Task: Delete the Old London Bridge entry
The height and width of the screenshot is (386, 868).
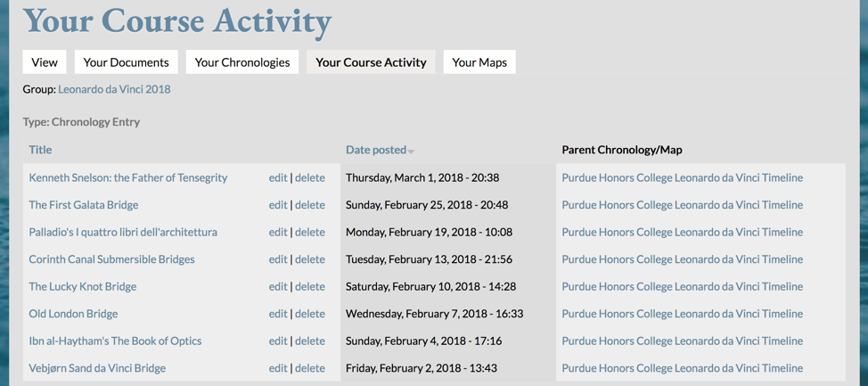Action: (309, 314)
